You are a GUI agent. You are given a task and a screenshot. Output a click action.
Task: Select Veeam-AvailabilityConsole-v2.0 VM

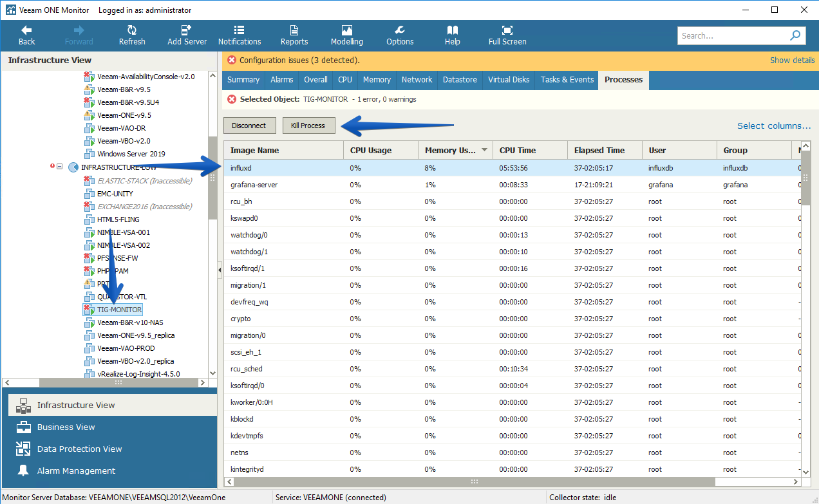click(x=146, y=77)
